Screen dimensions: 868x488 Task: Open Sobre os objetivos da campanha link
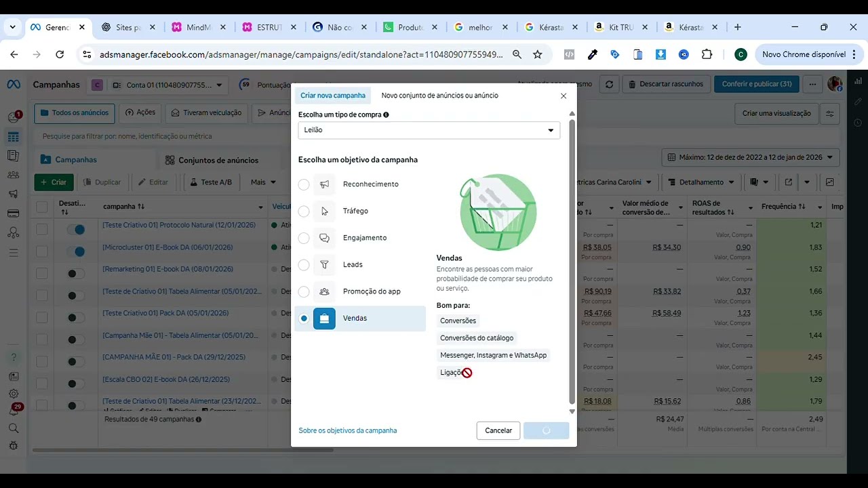(348, 431)
